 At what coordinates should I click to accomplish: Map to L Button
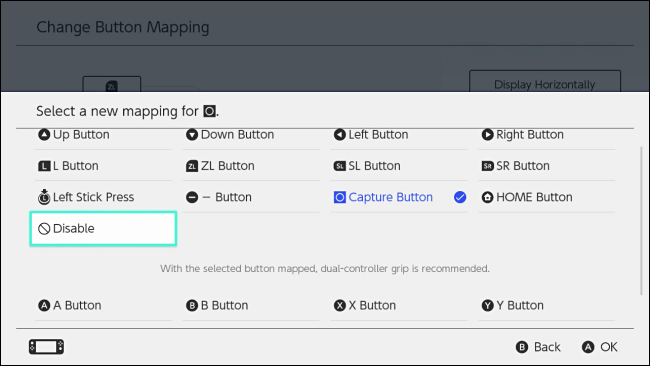[103, 166]
